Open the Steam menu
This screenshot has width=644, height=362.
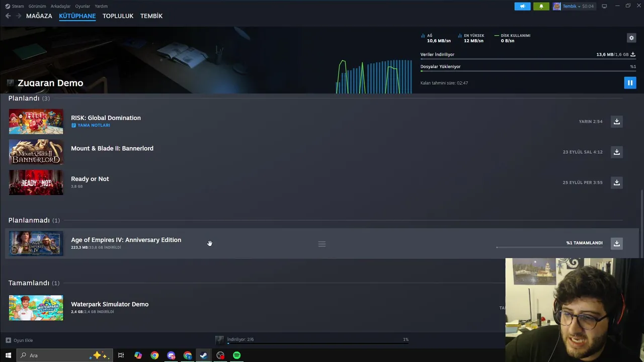15,6
